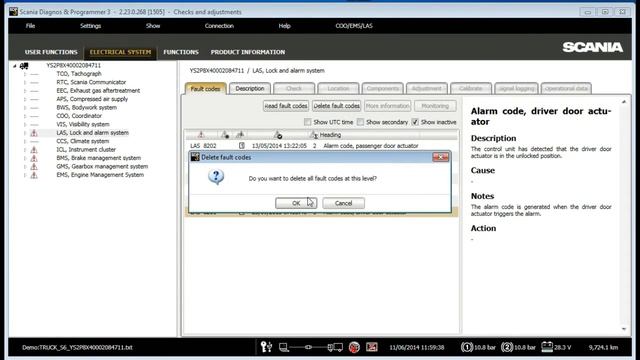
Task: Expand the TCO, Tachograph node
Action: 25,74
